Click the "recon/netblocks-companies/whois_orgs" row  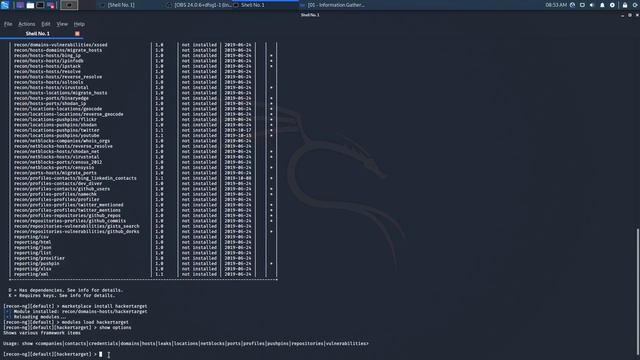pos(143,141)
